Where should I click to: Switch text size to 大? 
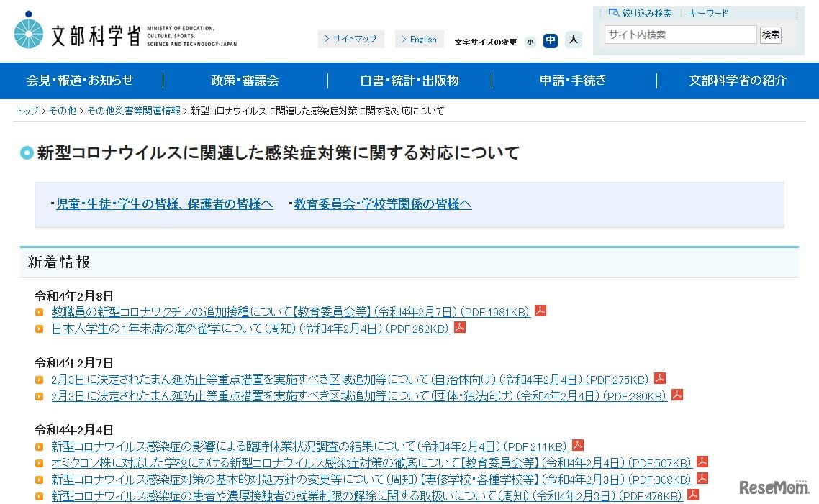click(574, 41)
